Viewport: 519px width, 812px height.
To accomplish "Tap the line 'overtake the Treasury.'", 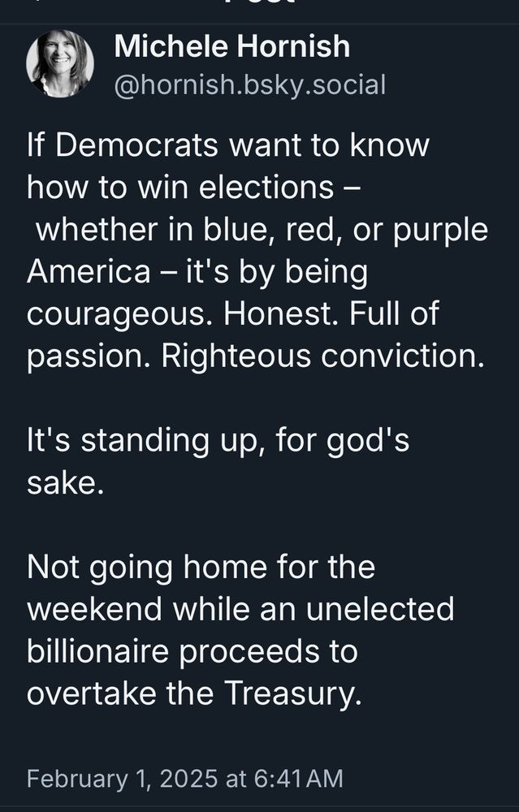I will 193,694.
